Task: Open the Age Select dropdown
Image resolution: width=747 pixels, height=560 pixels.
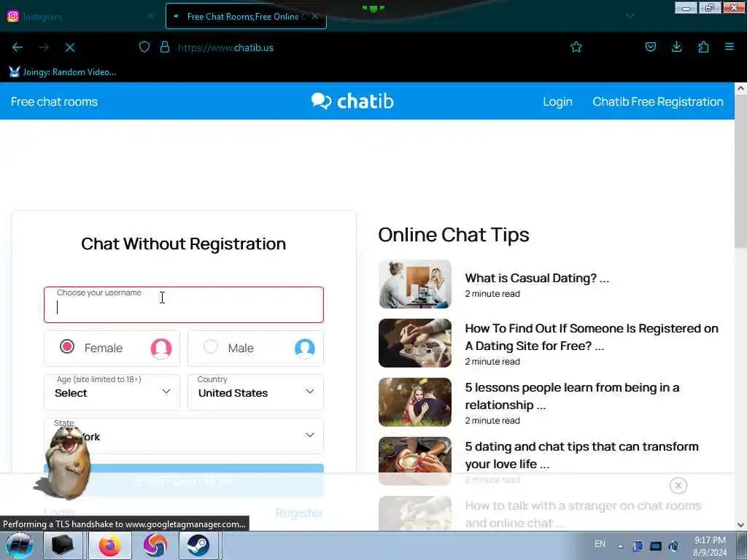Action: [x=112, y=392]
